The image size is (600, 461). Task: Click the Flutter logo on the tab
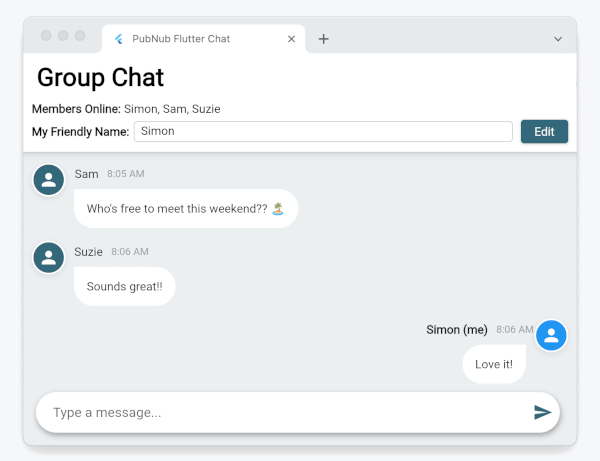coord(119,39)
